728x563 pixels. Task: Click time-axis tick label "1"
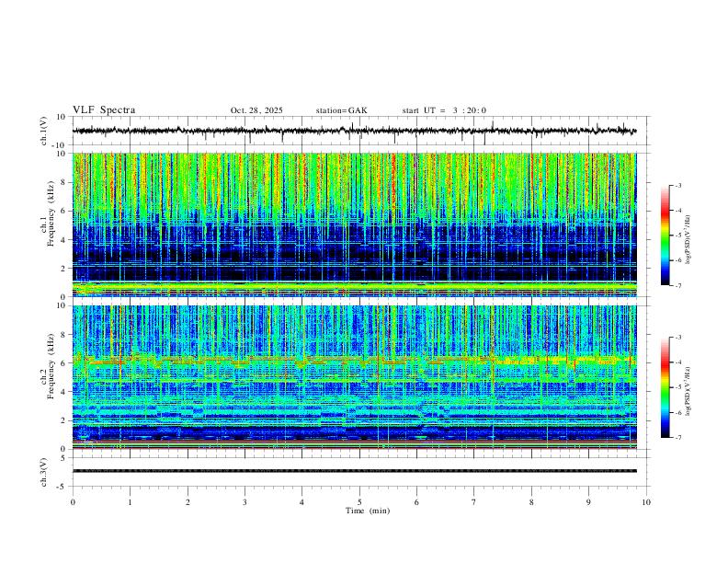130,502
